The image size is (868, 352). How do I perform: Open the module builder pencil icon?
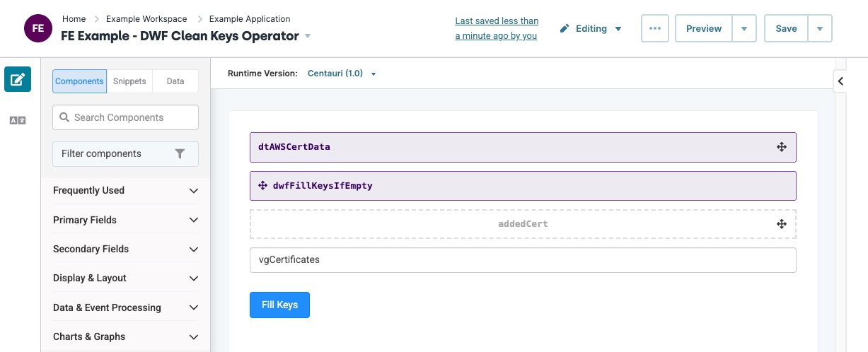pyautogui.click(x=18, y=79)
